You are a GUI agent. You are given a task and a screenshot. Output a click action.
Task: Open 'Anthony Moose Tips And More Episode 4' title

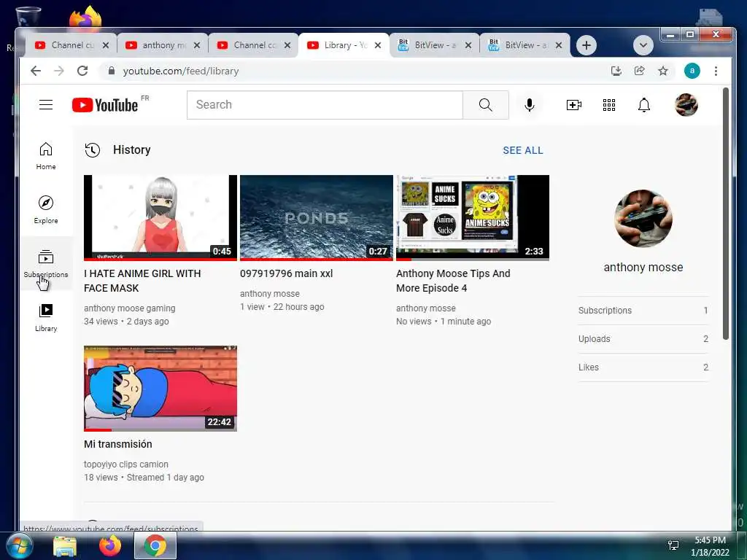[x=453, y=281]
